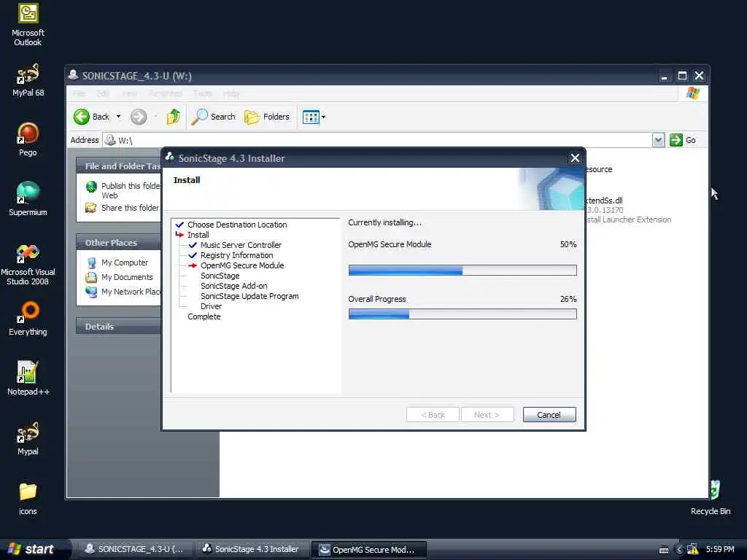
Task: Click the W:\ address field
Action: 377,140
